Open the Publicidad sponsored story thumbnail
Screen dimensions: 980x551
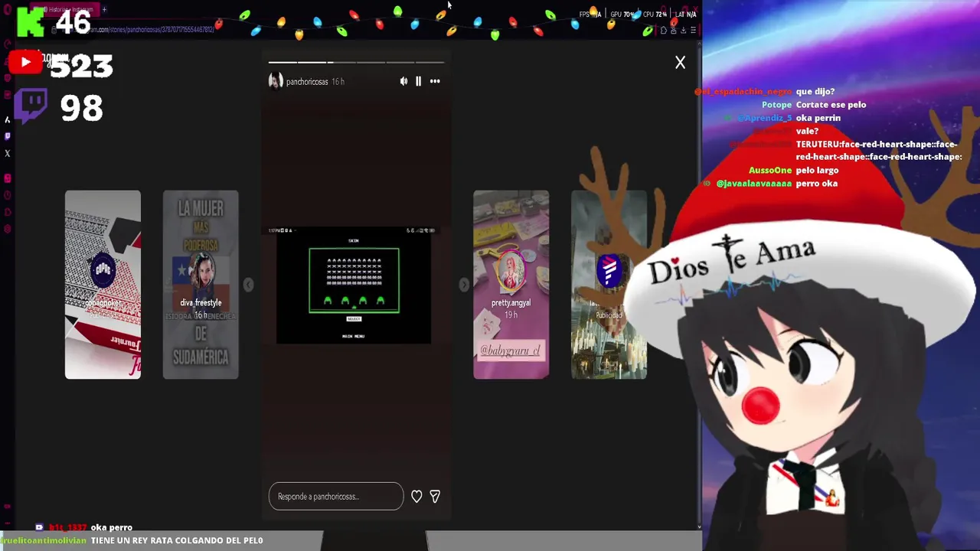pyautogui.click(x=609, y=285)
